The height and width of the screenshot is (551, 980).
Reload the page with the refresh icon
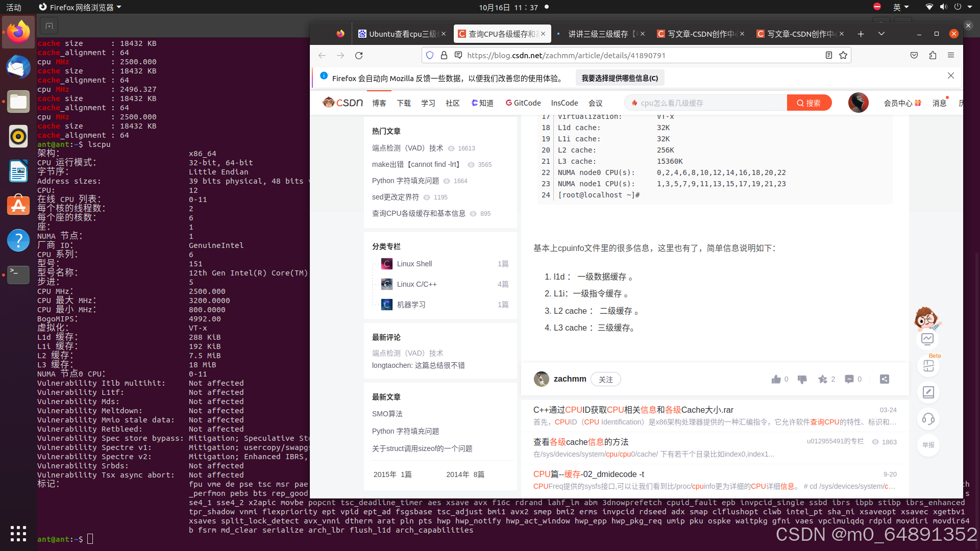tap(359, 55)
